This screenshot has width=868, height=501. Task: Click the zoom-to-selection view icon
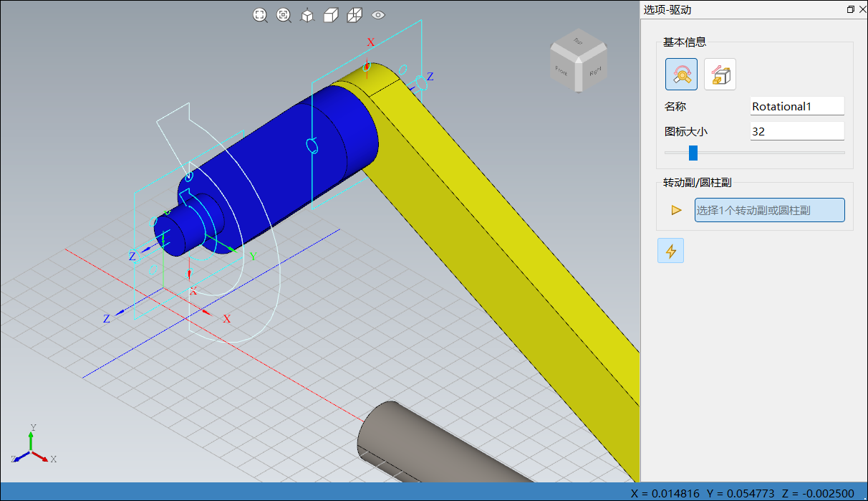pyautogui.click(x=284, y=15)
